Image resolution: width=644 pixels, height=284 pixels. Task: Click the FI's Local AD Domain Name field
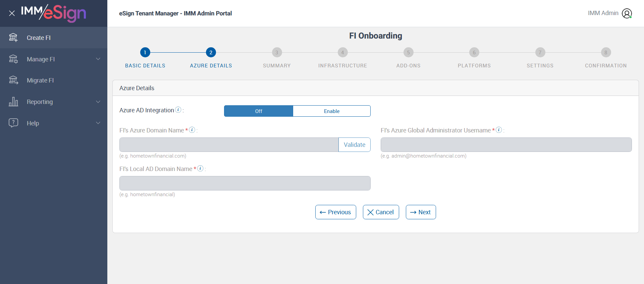(245, 183)
